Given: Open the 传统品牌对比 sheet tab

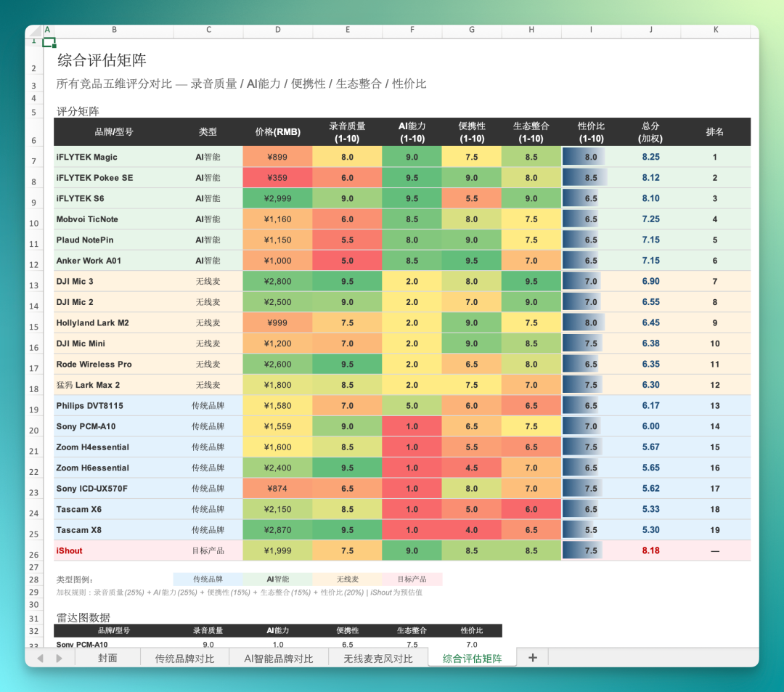Looking at the screenshot, I should point(184,658).
